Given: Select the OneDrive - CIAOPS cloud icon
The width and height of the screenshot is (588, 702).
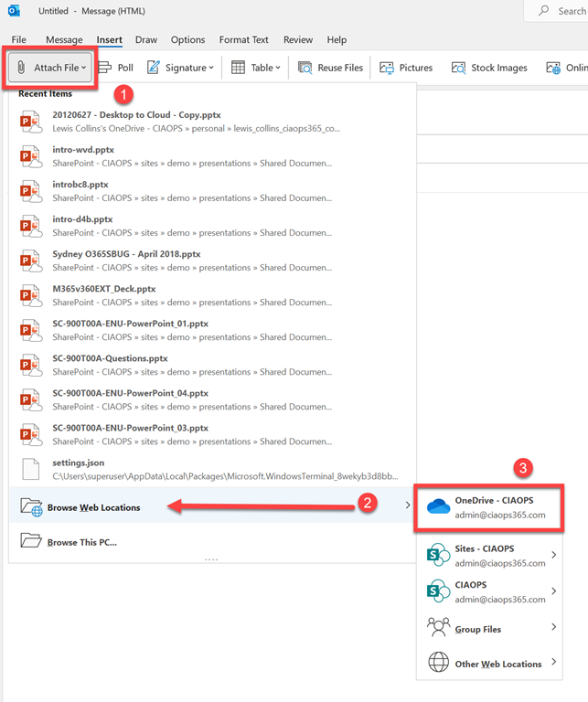Looking at the screenshot, I should [439, 507].
